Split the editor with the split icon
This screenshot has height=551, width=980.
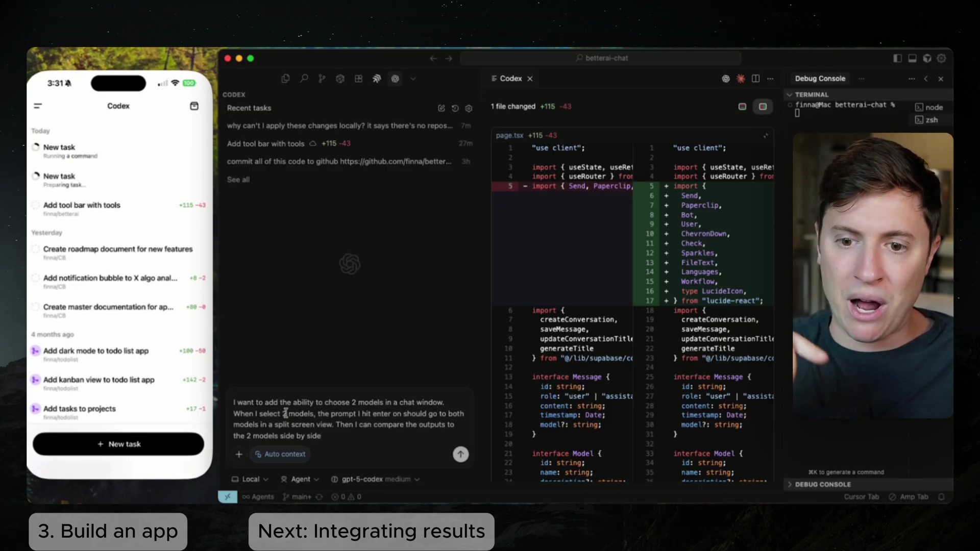coord(756,79)
